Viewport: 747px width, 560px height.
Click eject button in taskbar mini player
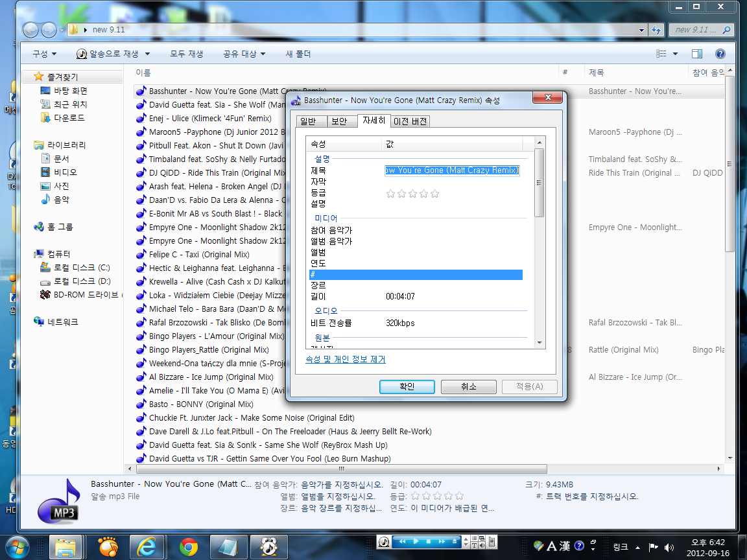click(455, 541)
